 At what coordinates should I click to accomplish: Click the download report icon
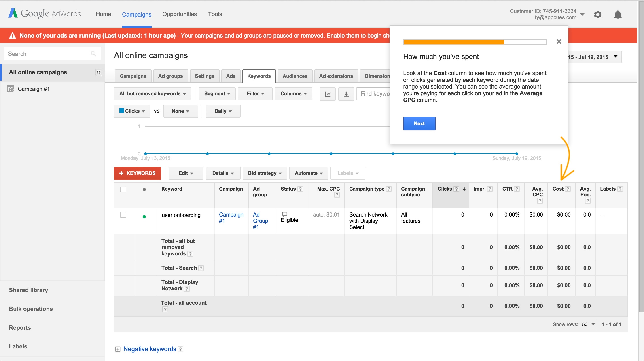(x=346, y=94)
